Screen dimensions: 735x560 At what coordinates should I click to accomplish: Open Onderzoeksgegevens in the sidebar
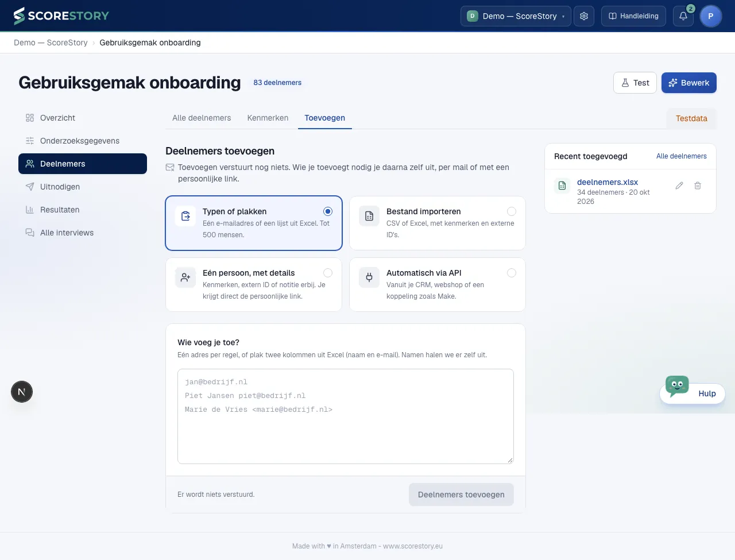coord(83,141)
